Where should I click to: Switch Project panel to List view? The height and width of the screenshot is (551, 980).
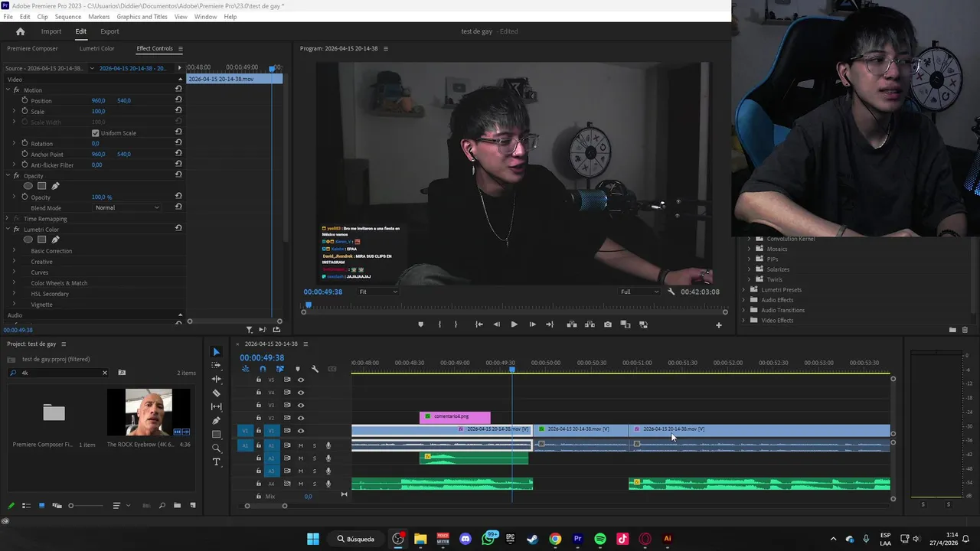pyautogui.click(x=26, y=506)
